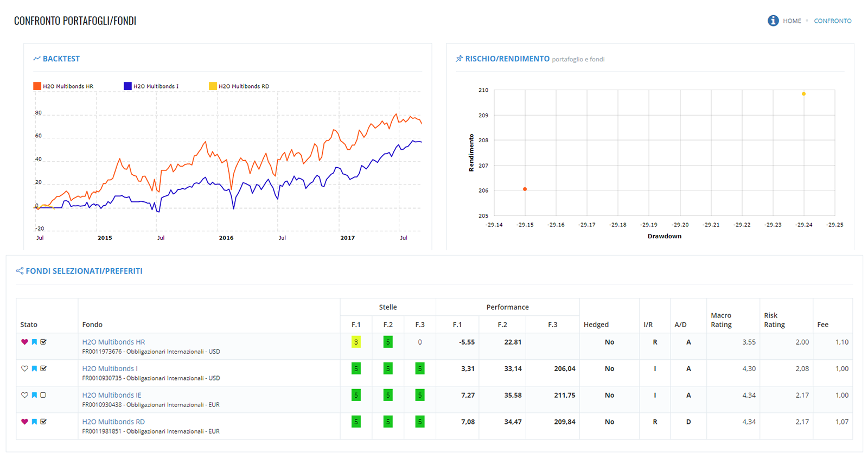The image size is (868, 458).
Task: Toggle H2O Multibonds I blue legend swatch
Action: point(127,86)
